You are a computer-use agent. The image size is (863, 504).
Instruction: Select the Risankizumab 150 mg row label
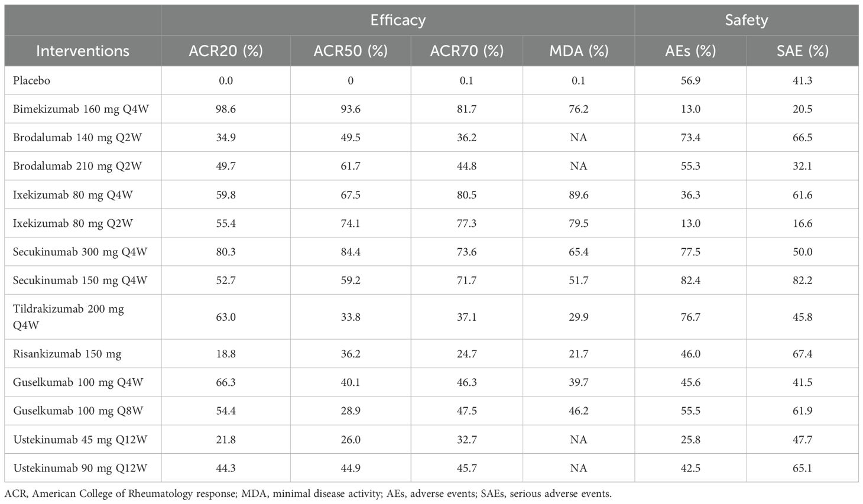(67, 354)
